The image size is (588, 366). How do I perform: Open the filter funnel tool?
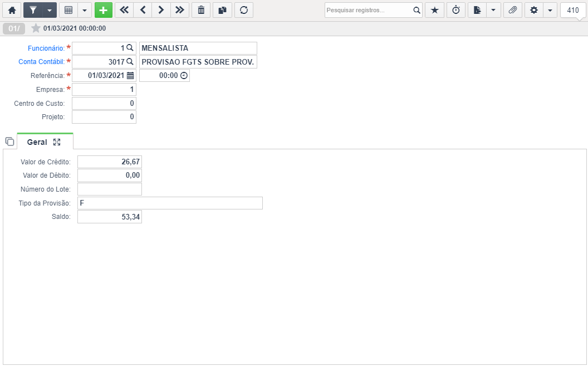pos(33,10)
